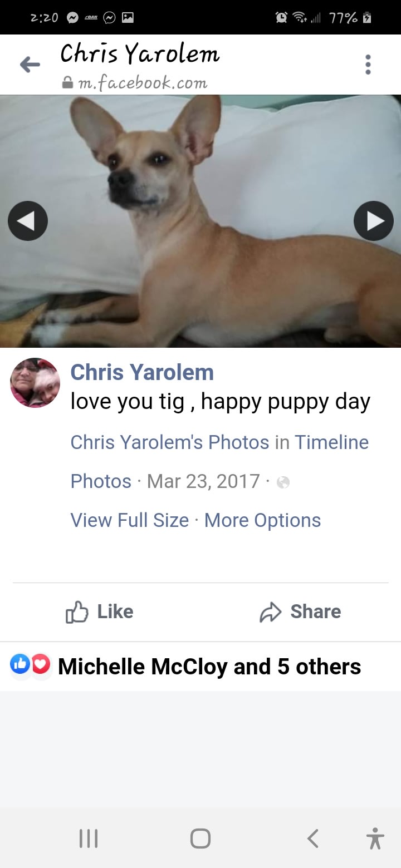Viewport: 401px width, 868px height.
Task: Click the red love reaction icon
Action: pos(40,664)
